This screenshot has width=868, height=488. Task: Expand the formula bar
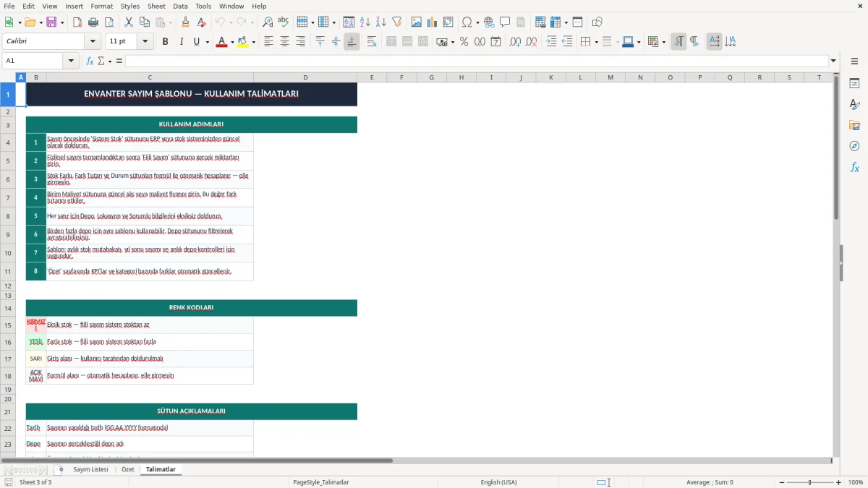point(834,61)
